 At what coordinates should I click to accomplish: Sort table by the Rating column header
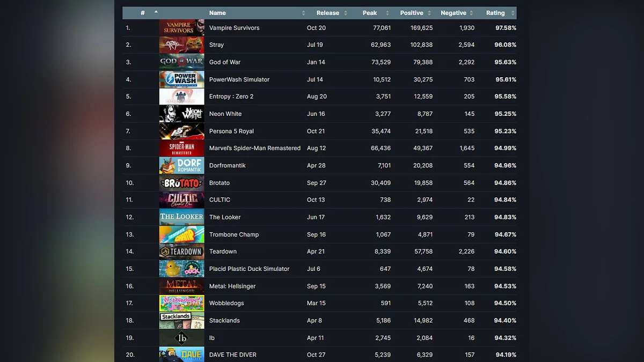click(x=495, y=13)
